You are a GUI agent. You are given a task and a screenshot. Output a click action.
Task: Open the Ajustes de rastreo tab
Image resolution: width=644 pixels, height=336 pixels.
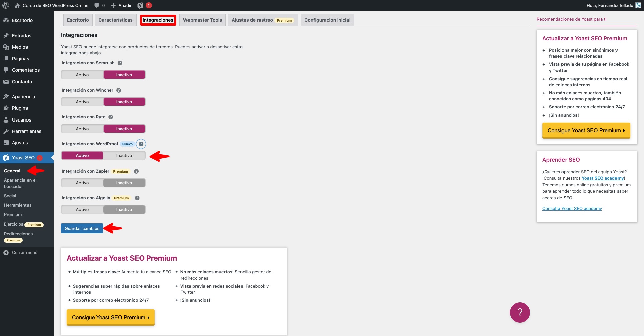(x=263, y=20)
